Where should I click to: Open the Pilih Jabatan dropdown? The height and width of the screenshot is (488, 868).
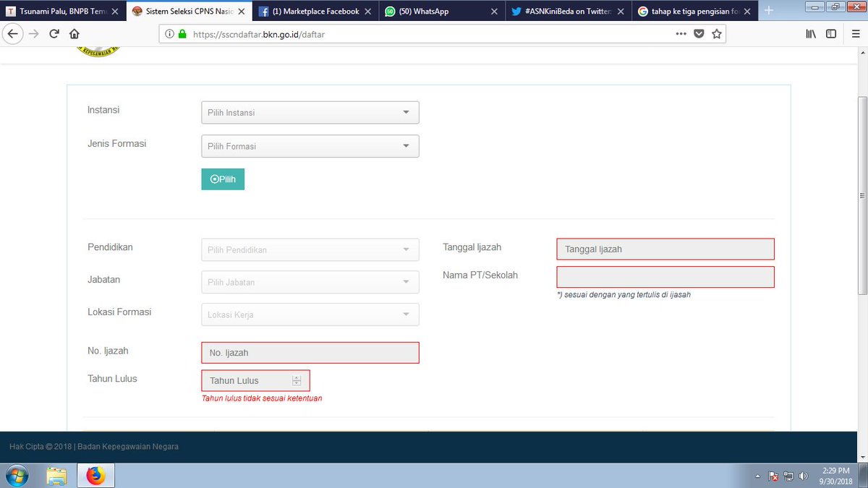[x=310, y=282]
